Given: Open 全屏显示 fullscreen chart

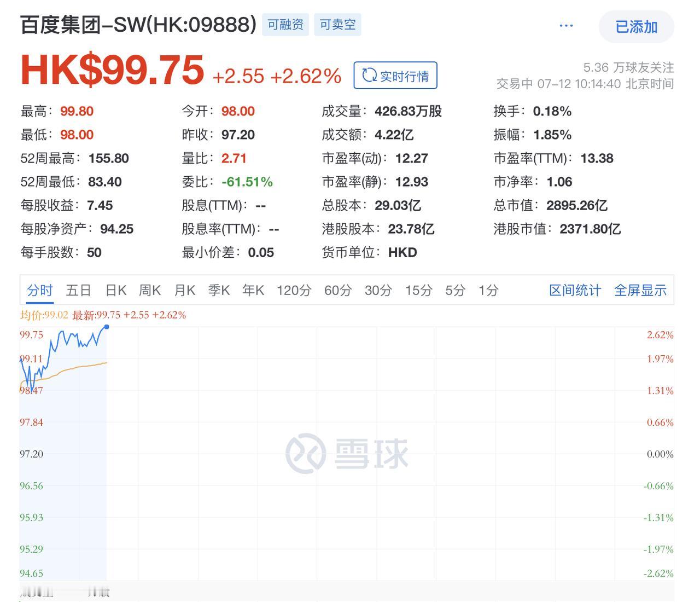Looking at the screenshot, I should pyautogui.click(x=640, y=290).
